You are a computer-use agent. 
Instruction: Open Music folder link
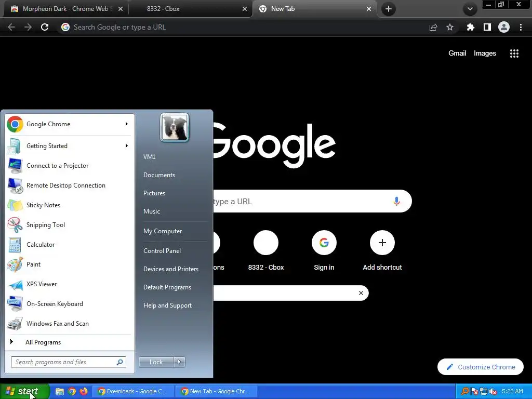pyautogui.click(x=152, y=211)
